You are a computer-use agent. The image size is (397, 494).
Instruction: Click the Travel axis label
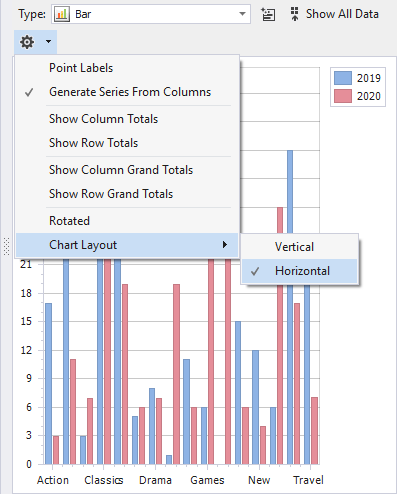point(308,480)
